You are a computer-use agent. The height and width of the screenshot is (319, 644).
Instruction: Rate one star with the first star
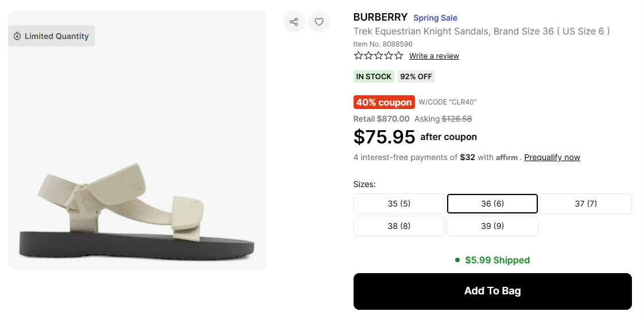[358, 56]
